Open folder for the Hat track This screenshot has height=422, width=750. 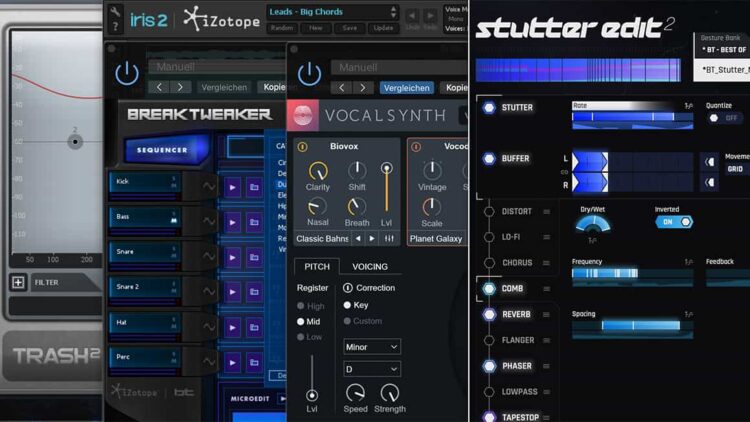pos(254,328)
